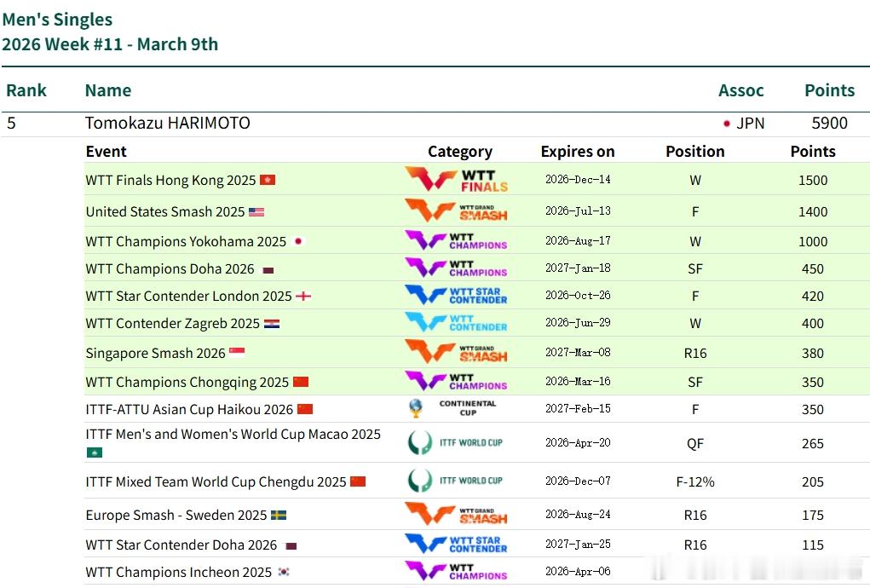This screenshot has width=870, height=588.
Task: Open the WTT Finals Hong Kong 2025 event
Action: pyautogui.click(x=170, y=181)
